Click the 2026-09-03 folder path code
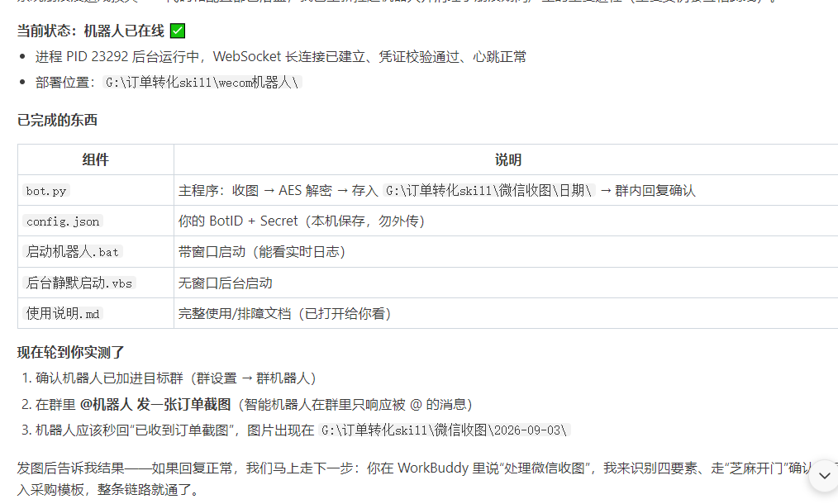The height and width of the screenshot is (504, 838). coord(445,430)
